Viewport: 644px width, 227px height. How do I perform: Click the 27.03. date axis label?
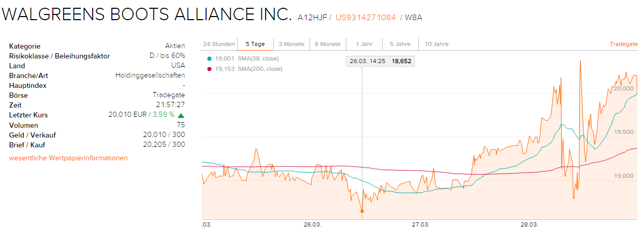click(x=421, y=224)
